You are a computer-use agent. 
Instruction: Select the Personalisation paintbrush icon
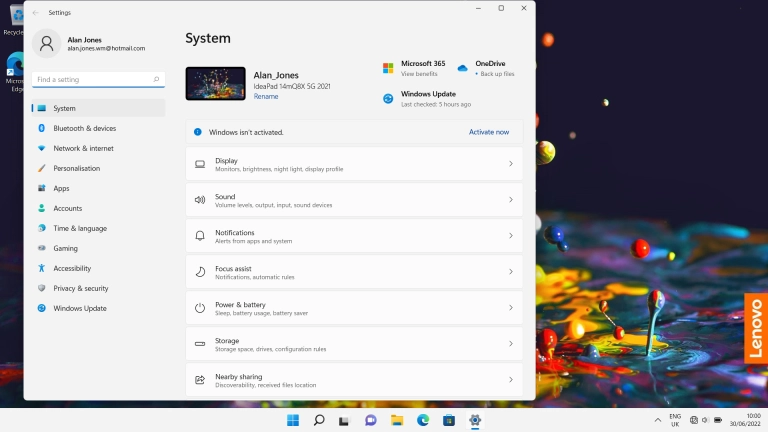(41, 168)
